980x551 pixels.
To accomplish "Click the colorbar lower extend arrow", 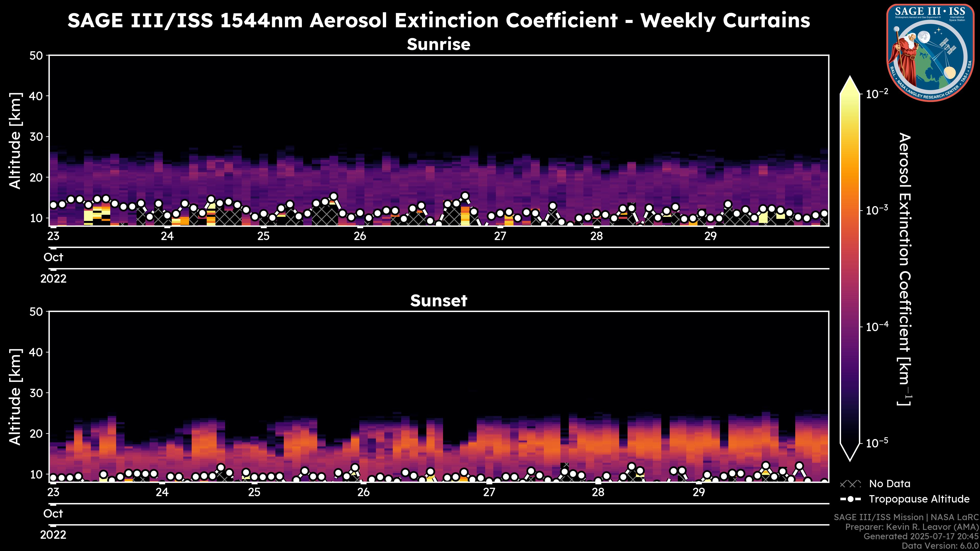I will [x=850, y=452].
